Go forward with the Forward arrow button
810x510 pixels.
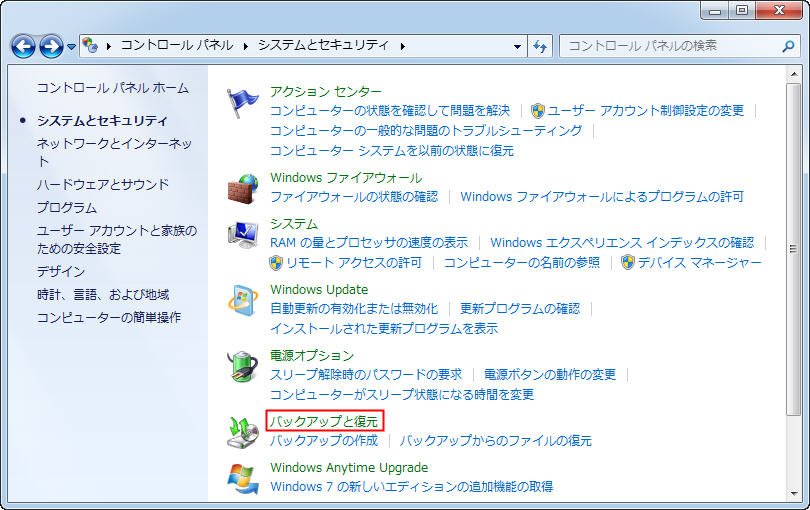tap(51, 47)
